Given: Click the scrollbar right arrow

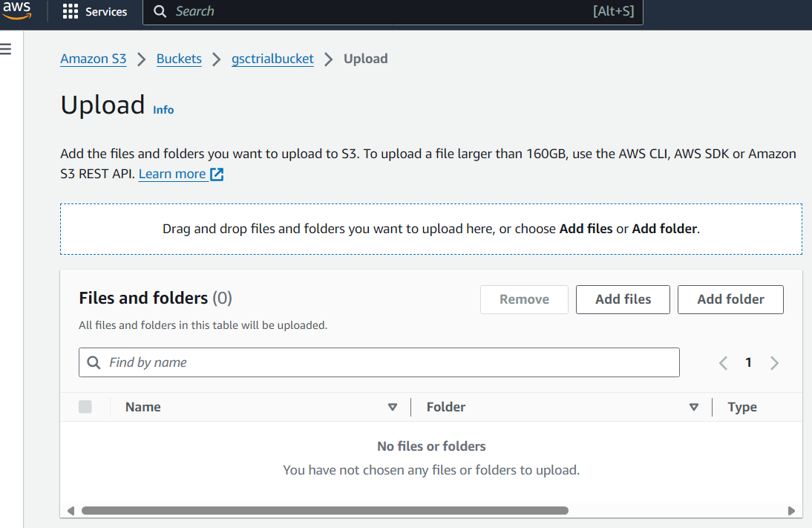Looking at the screenshot, I should 791,511.
